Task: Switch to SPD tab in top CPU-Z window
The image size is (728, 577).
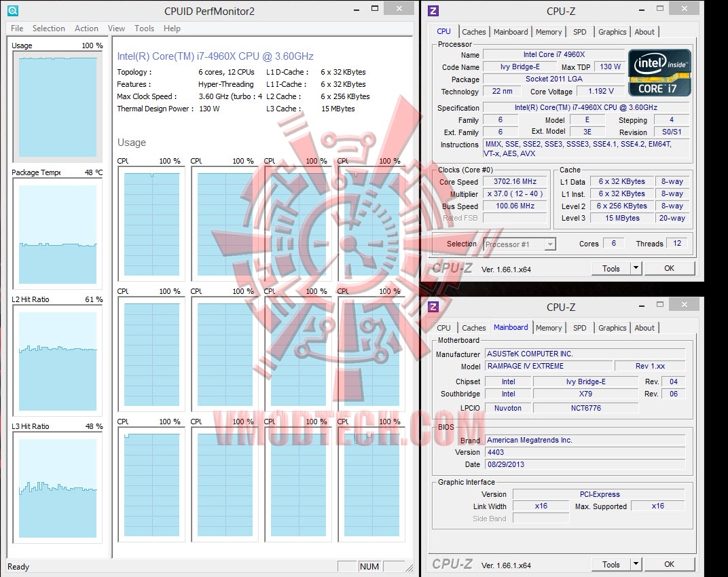Action: (x=579, y=32)
